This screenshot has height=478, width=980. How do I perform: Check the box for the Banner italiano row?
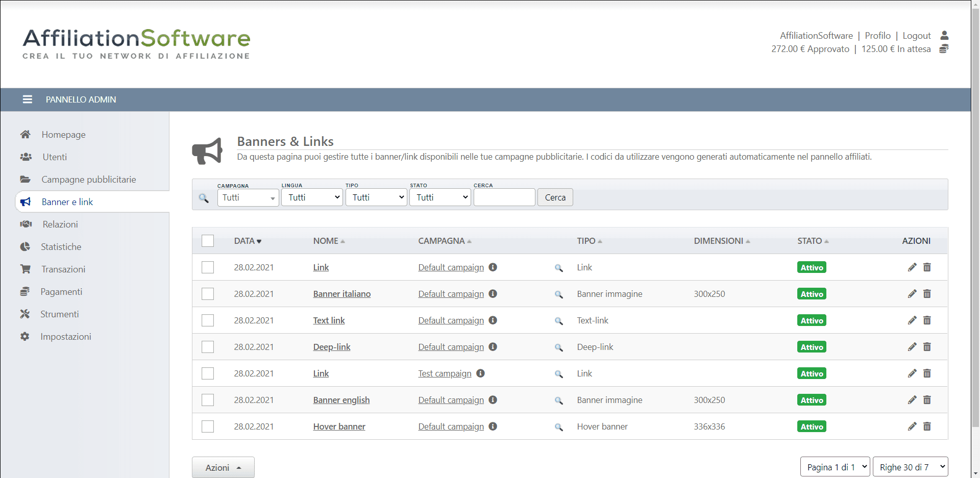tap(208, 294)
